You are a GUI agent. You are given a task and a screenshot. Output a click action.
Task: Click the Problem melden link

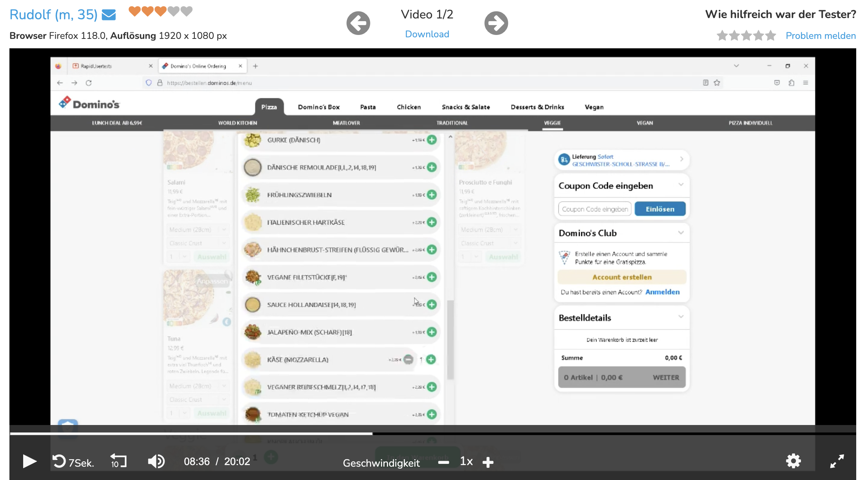click(820, 36)
